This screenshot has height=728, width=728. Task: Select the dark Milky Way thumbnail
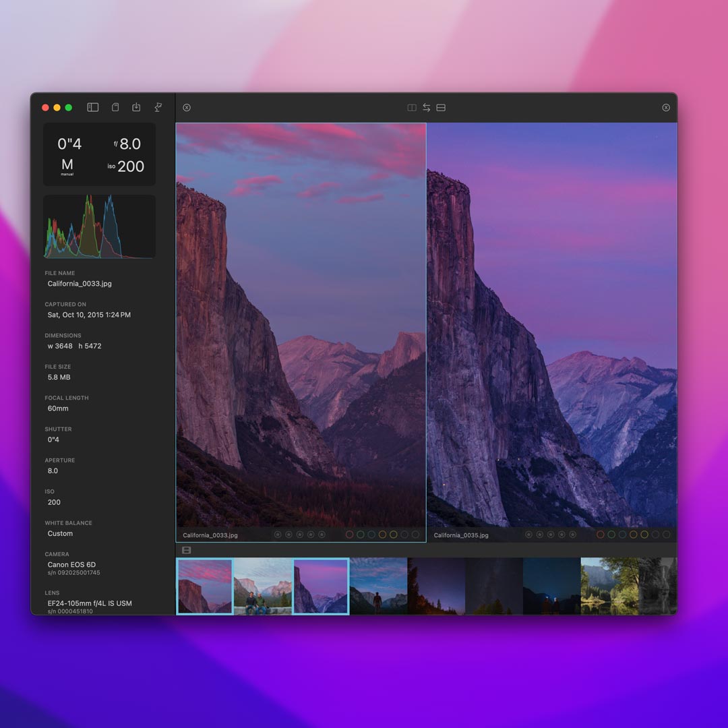pos(494,586)
